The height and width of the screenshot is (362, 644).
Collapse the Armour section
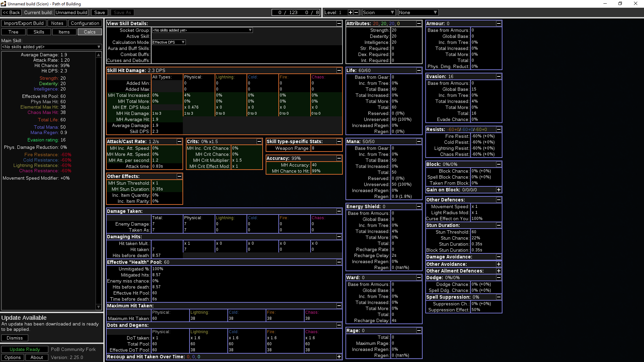click(499, 23)
